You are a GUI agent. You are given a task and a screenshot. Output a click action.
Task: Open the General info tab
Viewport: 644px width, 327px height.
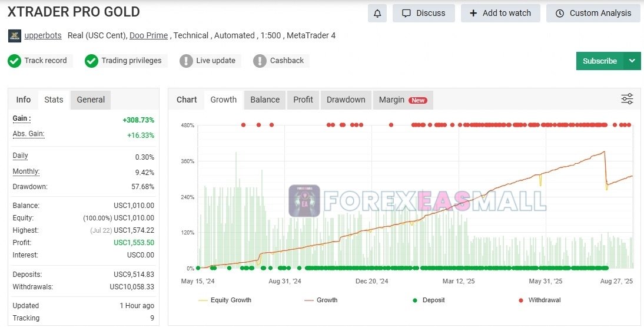click(x=91, y=100)
